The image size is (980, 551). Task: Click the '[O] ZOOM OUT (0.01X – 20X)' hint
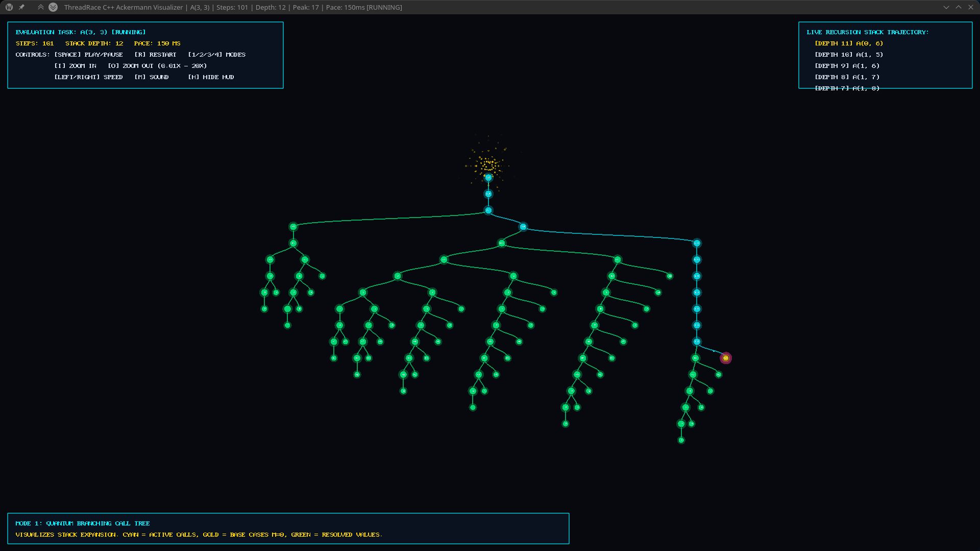pos(157,66)
